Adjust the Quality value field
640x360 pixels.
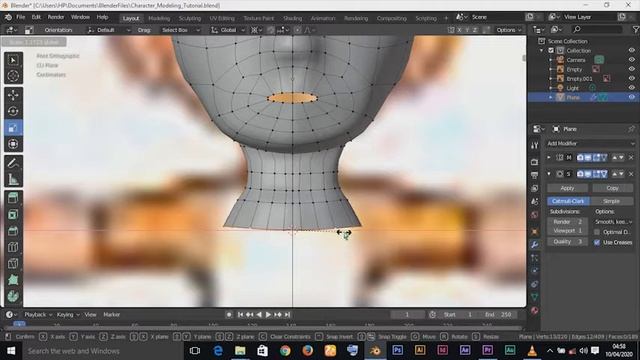click(567, 242)
